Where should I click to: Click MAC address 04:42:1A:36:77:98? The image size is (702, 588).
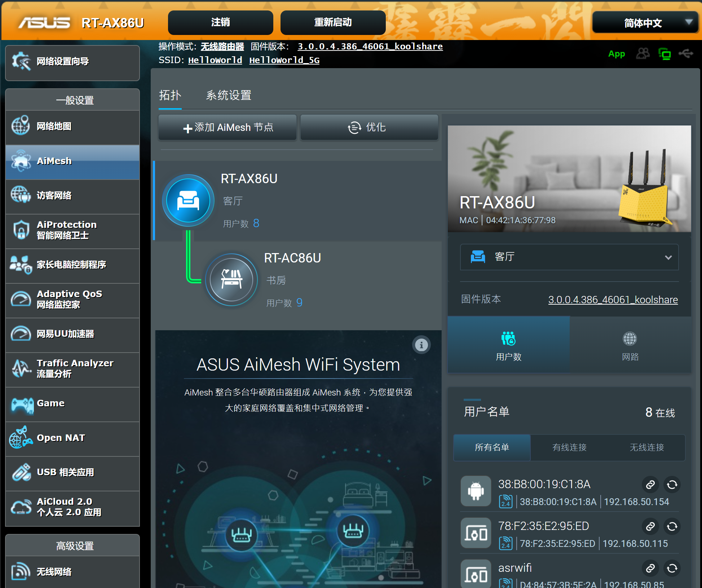click(521, 220)
